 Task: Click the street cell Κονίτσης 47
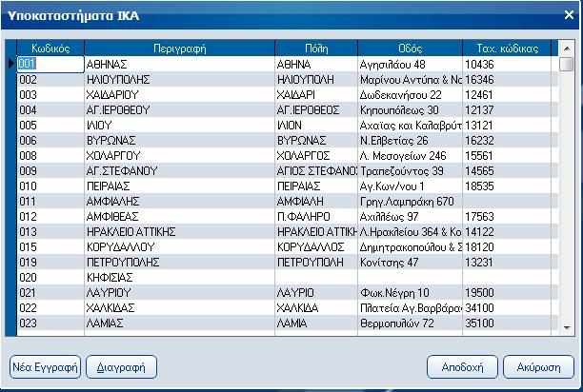click(x=411, y=262)
